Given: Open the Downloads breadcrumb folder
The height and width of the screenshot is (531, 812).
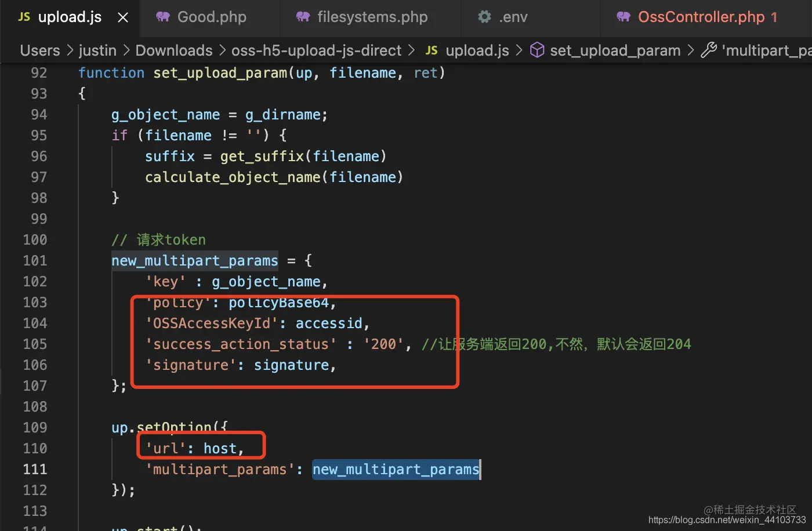Looking at the screenshot, I should point(174,50).
